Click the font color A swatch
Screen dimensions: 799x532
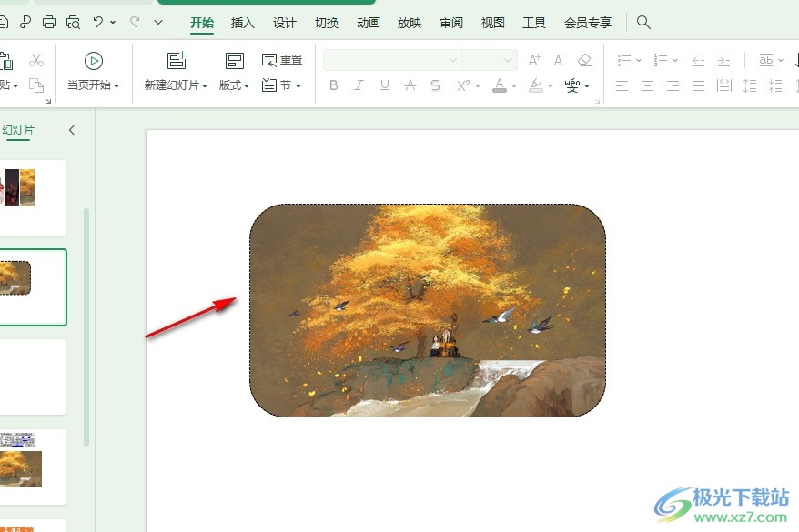click(x=500, y=85)
